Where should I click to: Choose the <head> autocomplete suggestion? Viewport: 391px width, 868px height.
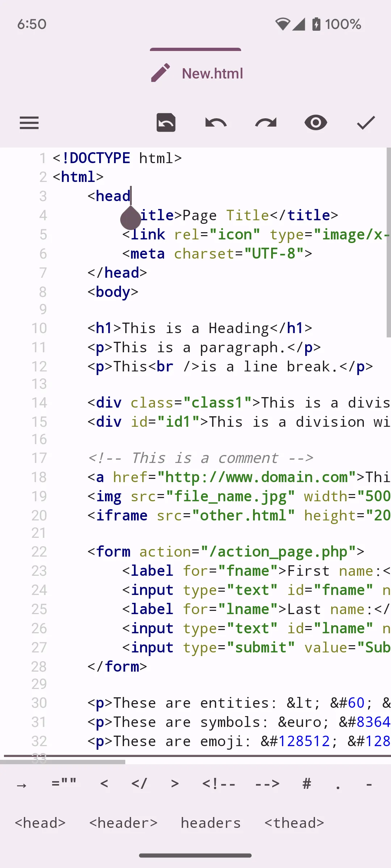click(x=40, y=823)
